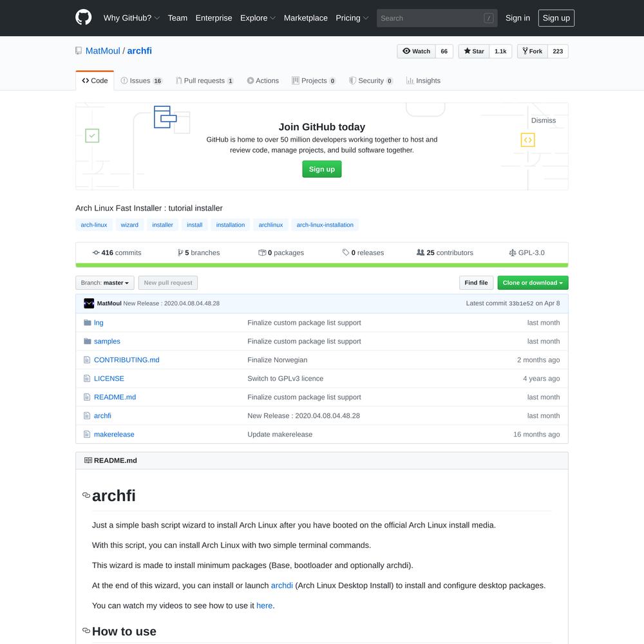Click the license scale icon
644x644 pixels.
tap(513, 252)
